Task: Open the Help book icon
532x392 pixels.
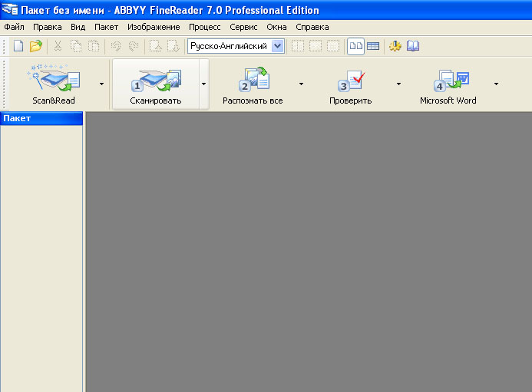Action: 413,46
